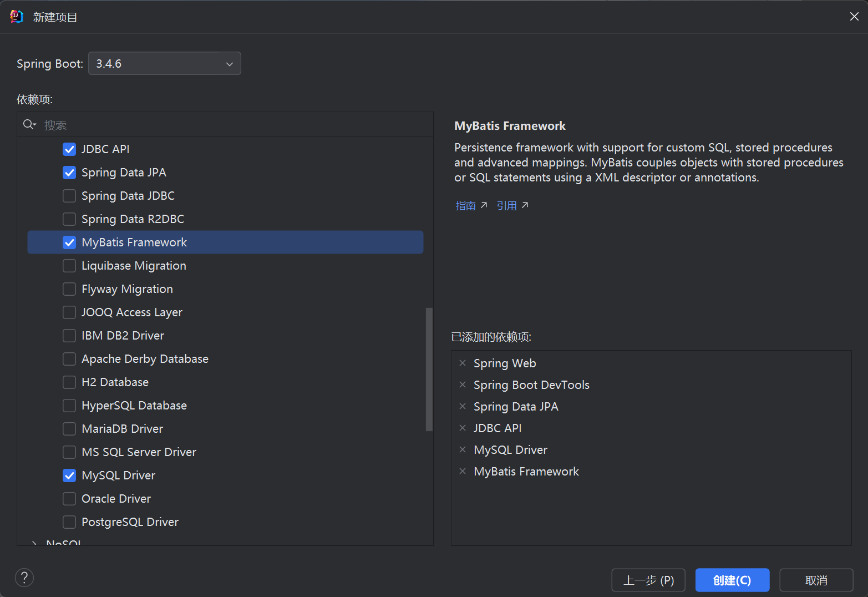Check the HyperSQL Database checkbox
The width and height of the screenshot is (868, 597).
point(69,406)
